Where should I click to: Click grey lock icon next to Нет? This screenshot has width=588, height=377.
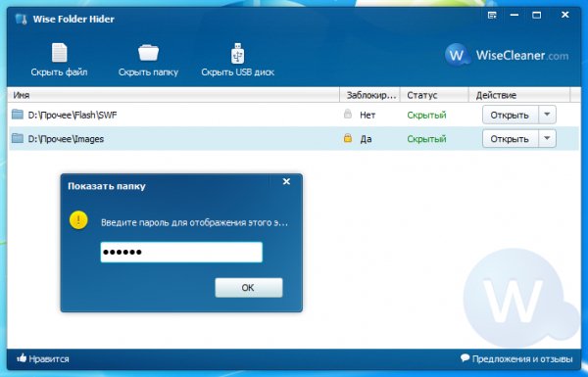(348, 114)
